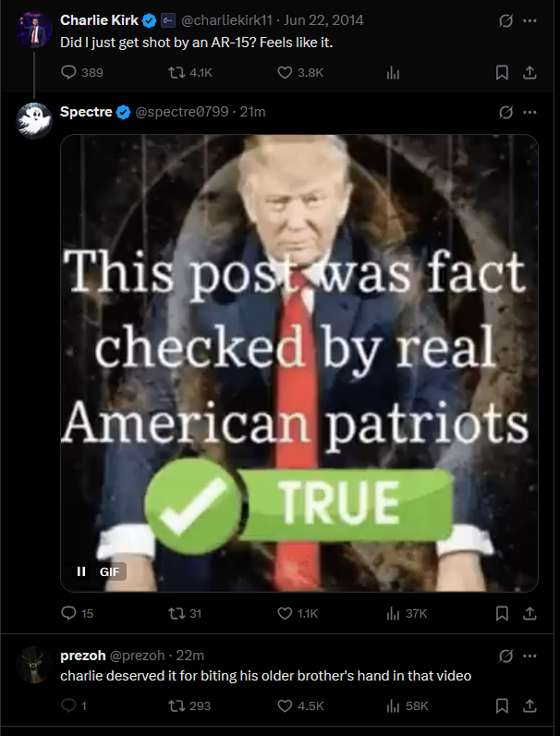Reply to Charlie Kirk's post
This screenshot has width=560, height=736.
coord(68,72)
